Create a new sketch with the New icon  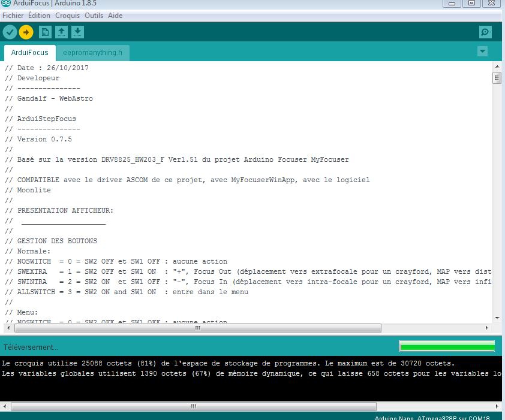click(45, 32)
